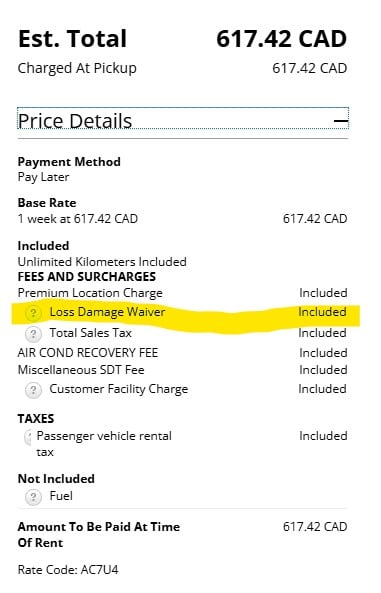Select the Customer Facility Charge label

(x=119, y=389)
